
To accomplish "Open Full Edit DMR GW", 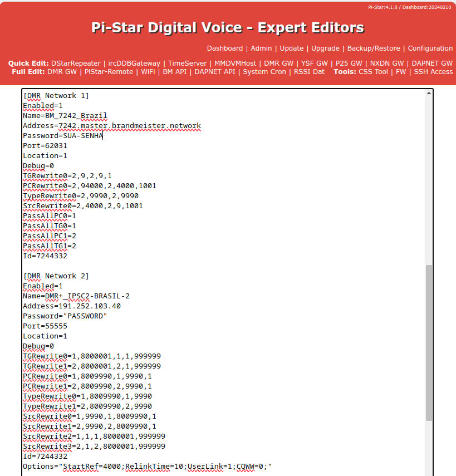I will [62, 72].
